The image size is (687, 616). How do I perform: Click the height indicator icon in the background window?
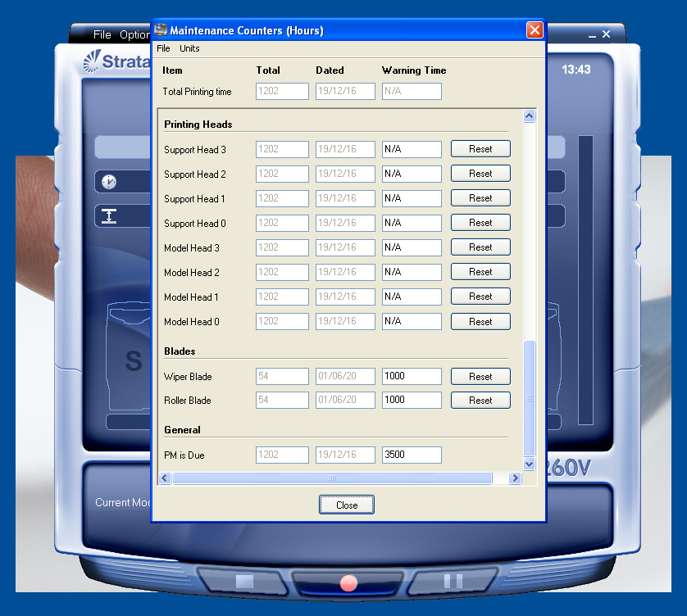point(109,216)
